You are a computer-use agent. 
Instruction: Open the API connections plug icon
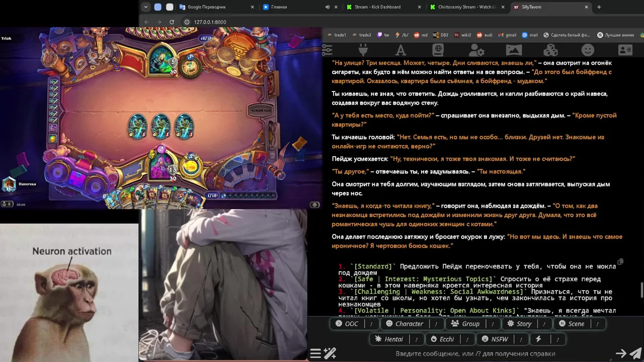(x=363, y=50)
